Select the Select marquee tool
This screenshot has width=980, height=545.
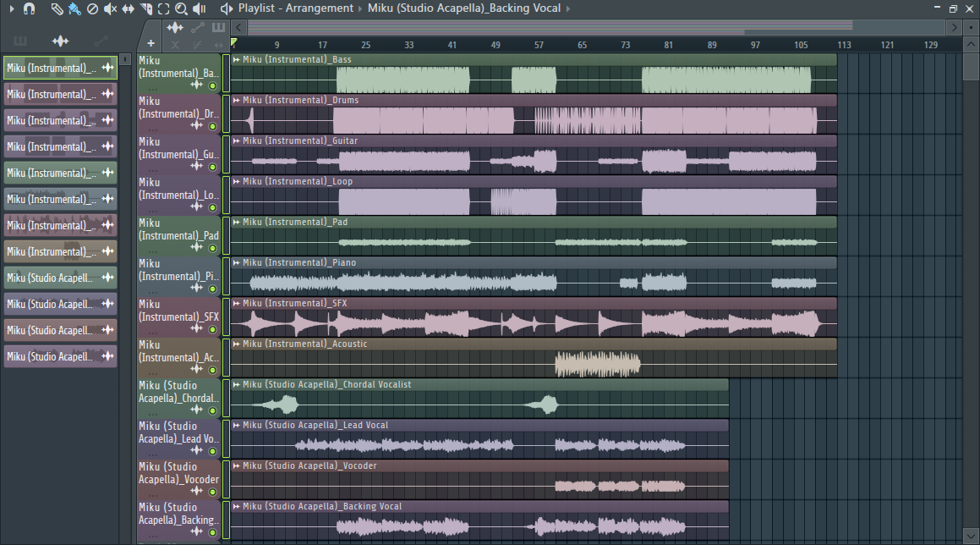click(164, 8)
